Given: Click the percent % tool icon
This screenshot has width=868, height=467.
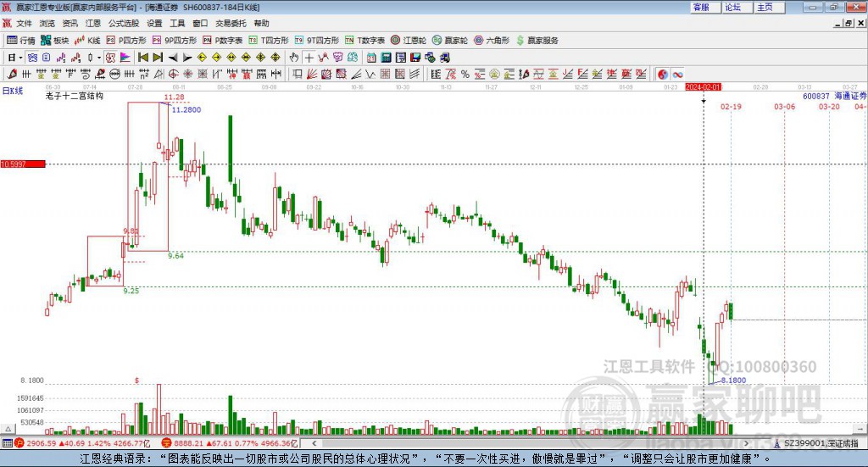Looking at the screenshot, I should [465, 74].
